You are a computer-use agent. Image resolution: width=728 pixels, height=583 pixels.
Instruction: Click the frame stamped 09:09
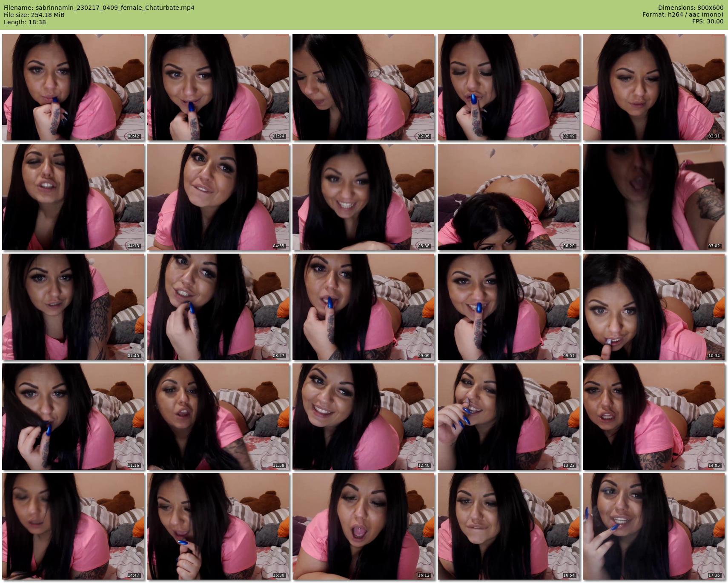(x=364, y=307)
